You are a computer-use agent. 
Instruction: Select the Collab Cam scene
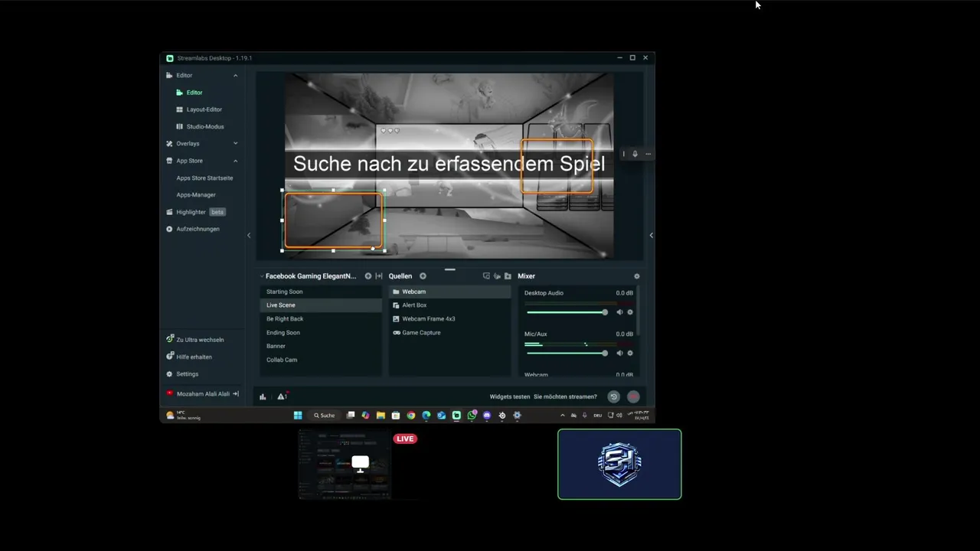point(320,360)
